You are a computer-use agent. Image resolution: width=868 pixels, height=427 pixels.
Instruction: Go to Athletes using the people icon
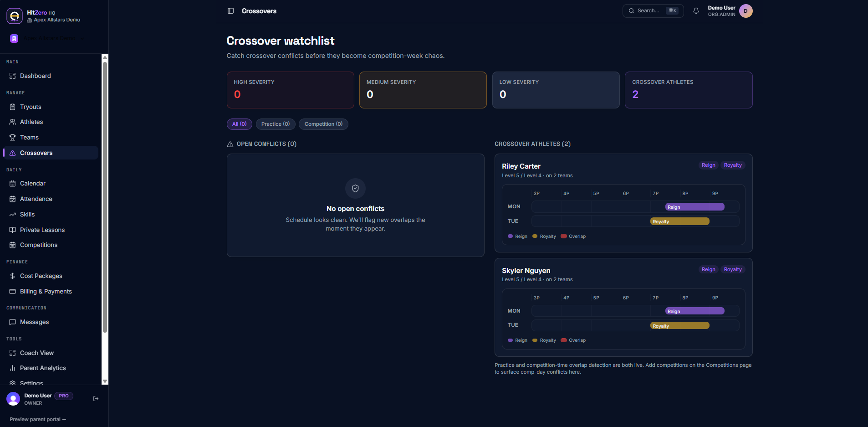12,122
